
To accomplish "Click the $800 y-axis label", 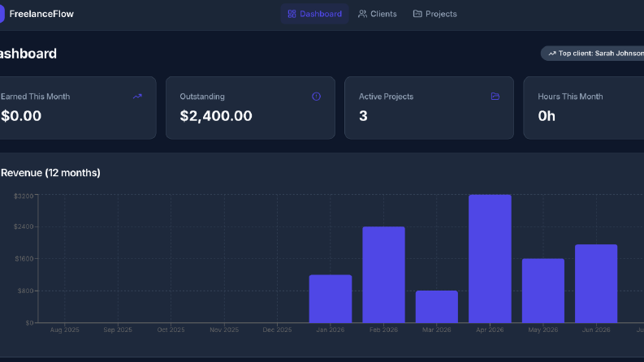I will (25, 291).
